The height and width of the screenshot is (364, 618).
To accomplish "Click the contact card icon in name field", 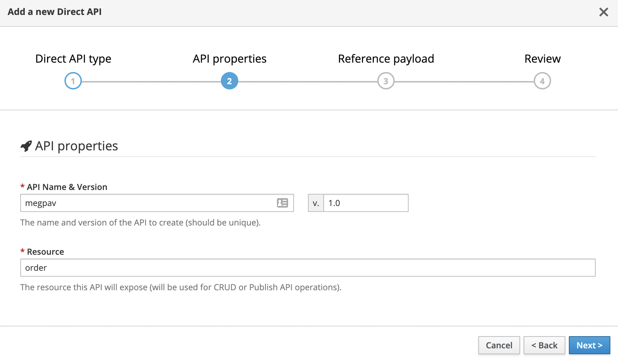I will pyautogui.click(x=282, y=203).
